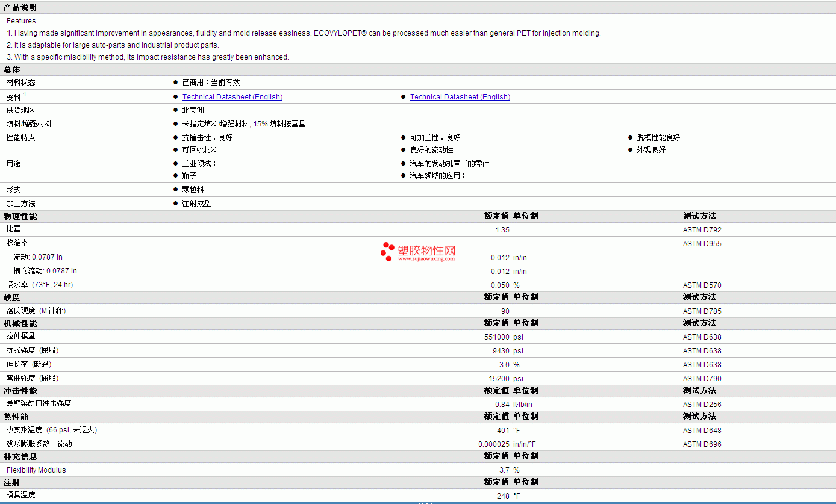Click the ASTM D955 test method
836x504 pixels.
[702, 244]
